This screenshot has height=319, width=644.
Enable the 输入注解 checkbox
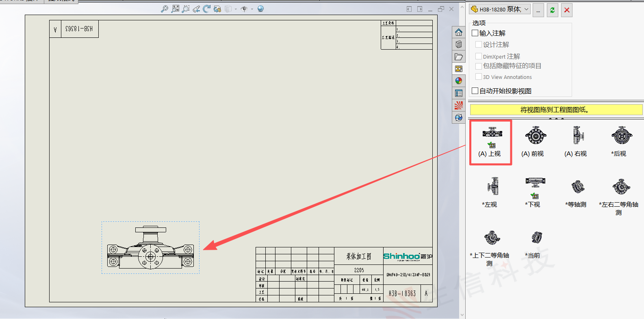[x=475, y=33]
